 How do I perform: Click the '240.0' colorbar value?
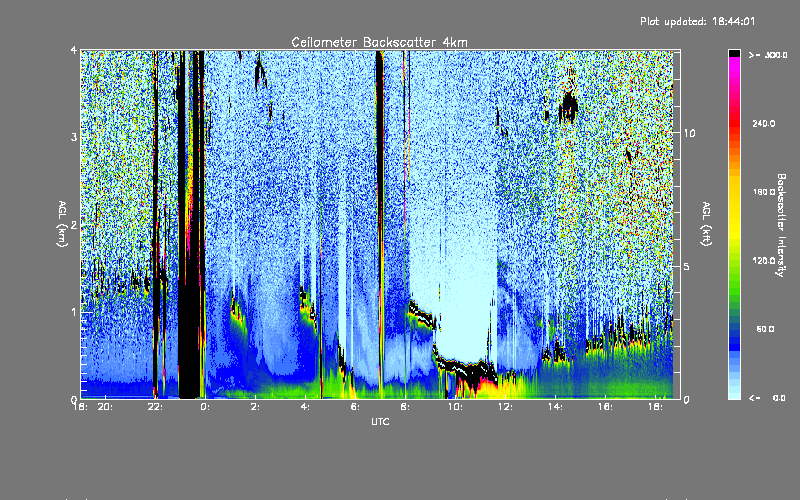(x=764, y=124)
